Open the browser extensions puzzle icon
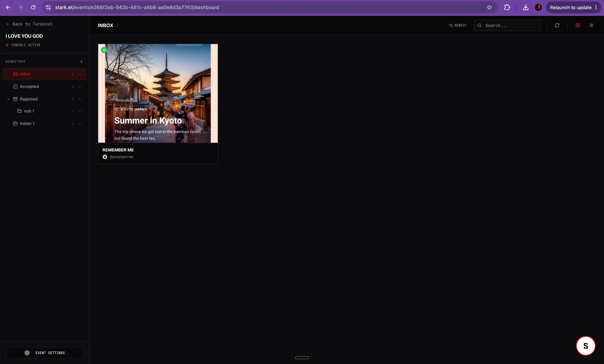 tap(507, 7)
